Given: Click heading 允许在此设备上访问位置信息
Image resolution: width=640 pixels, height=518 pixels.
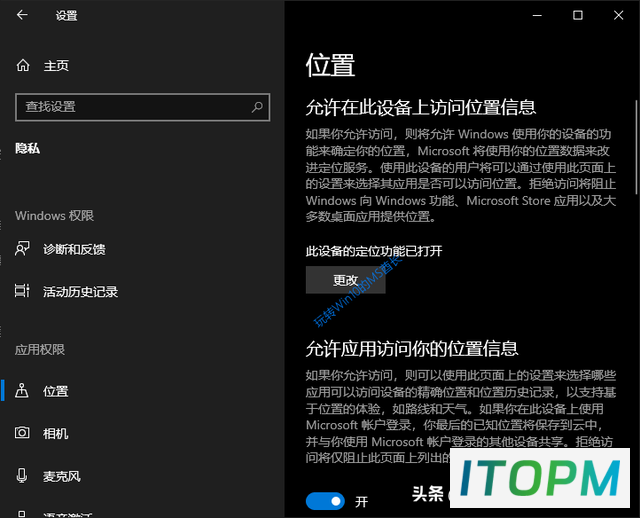Looking at the screenshot, I should (420, 107).
